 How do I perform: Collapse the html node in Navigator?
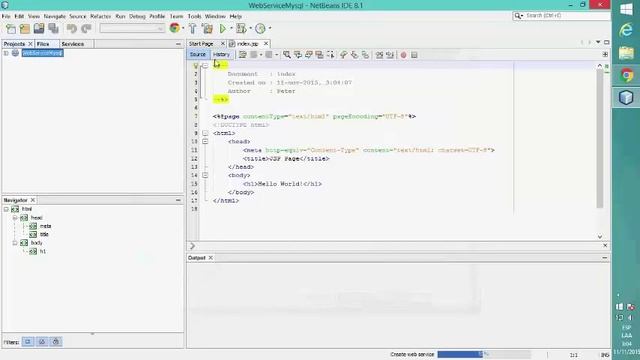pos(6,209)
